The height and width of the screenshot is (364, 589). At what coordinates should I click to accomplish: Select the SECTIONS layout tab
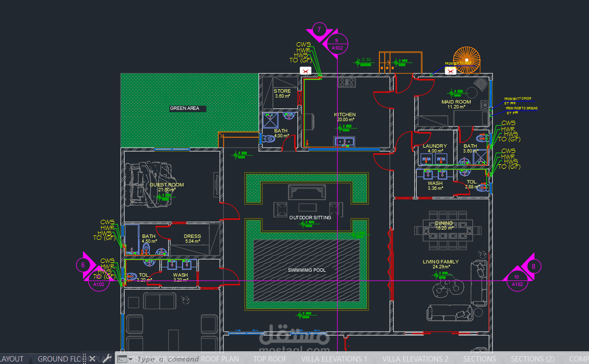coord(480,359)
